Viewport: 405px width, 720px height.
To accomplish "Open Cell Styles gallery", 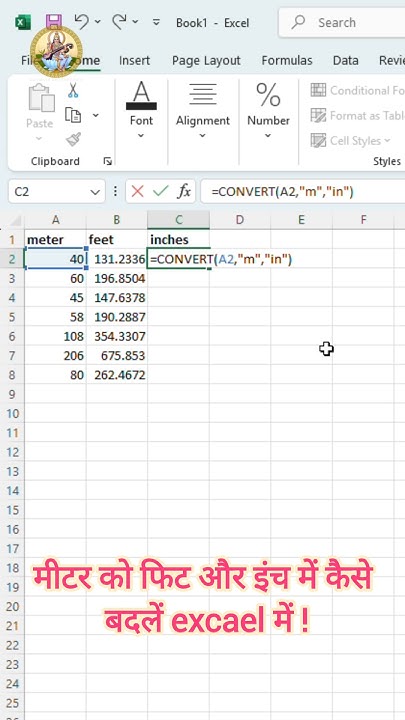I will (350, 141).
